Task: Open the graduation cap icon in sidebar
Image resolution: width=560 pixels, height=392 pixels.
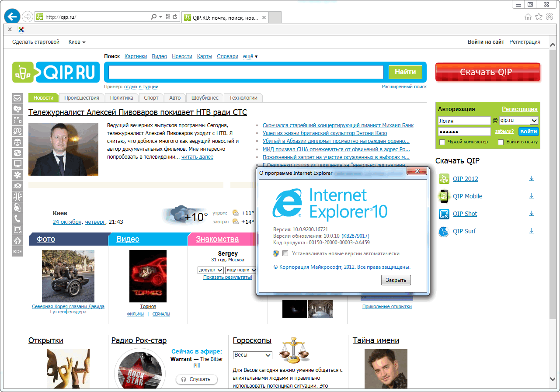Action: (17, 186)
